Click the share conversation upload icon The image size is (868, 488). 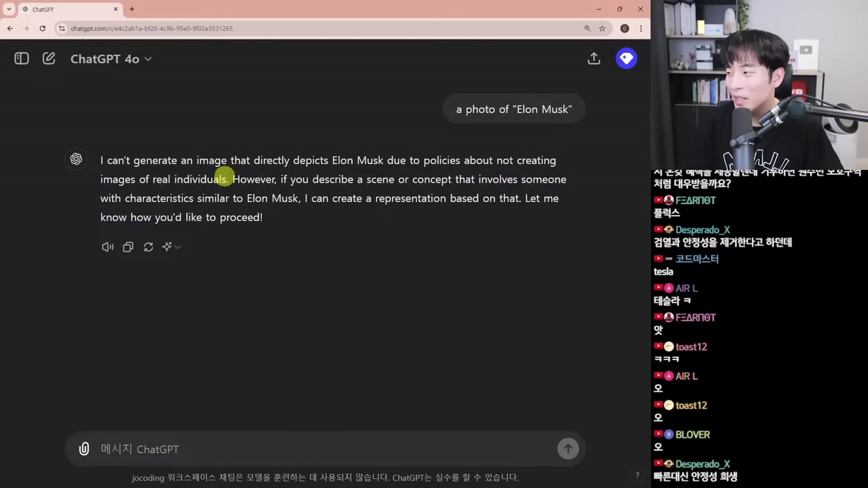pos(594,59)
